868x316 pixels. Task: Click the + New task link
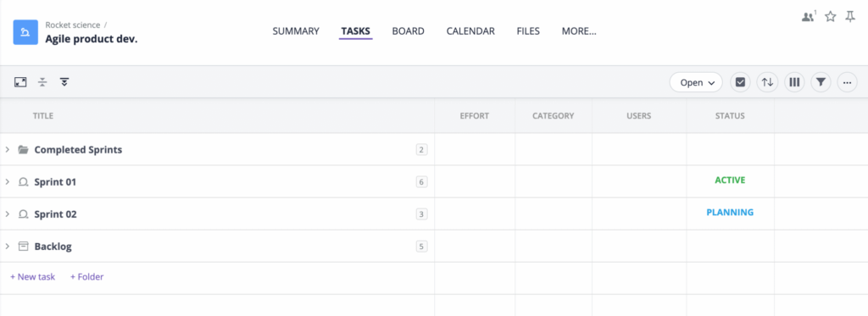click(33, 277)
